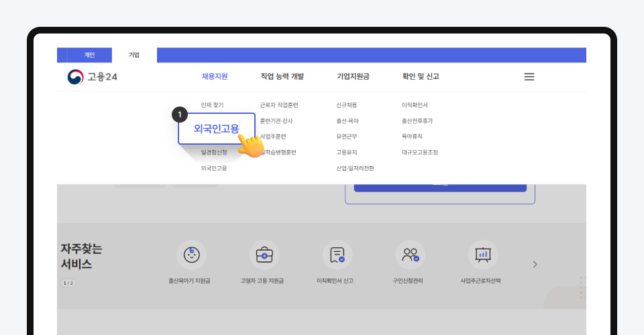The image size is (644, 335).
Task: Click the 1/2 page indicator
Action: [x=68, y=283]
